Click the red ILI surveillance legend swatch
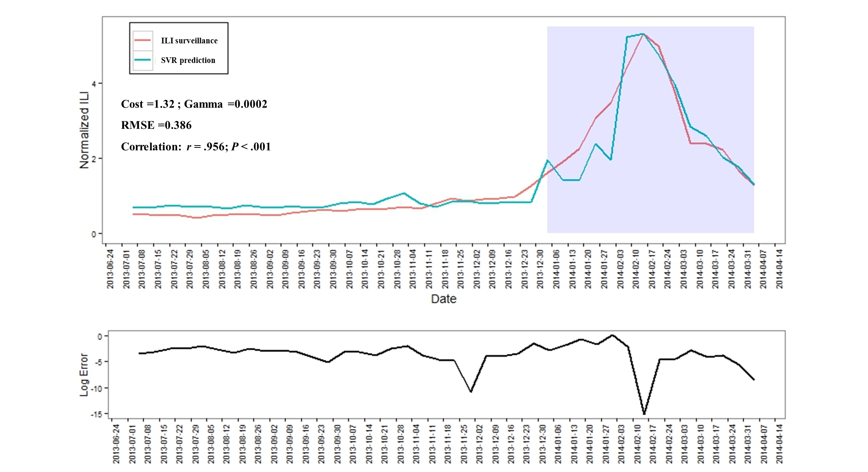 [143, 41]
